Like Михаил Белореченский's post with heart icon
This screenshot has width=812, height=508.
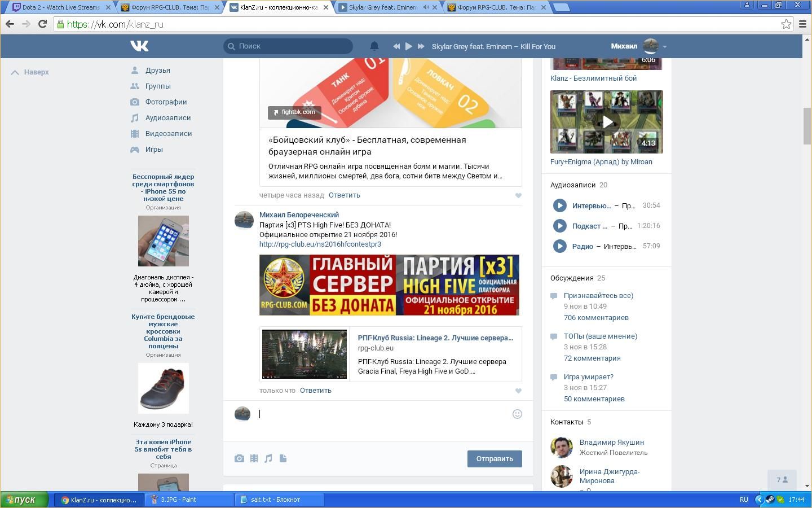point(518,391)
